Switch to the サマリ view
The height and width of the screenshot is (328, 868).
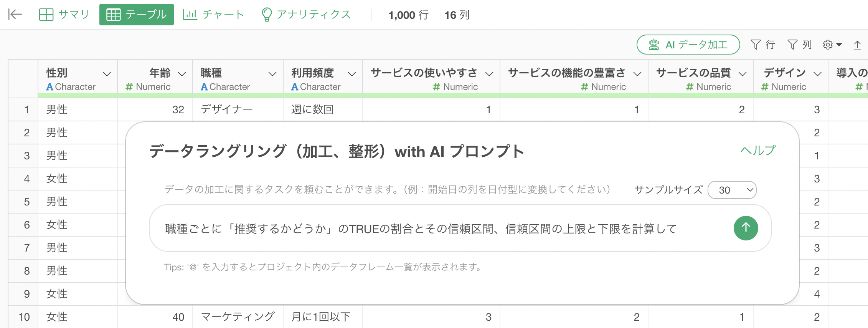(64, 15)
